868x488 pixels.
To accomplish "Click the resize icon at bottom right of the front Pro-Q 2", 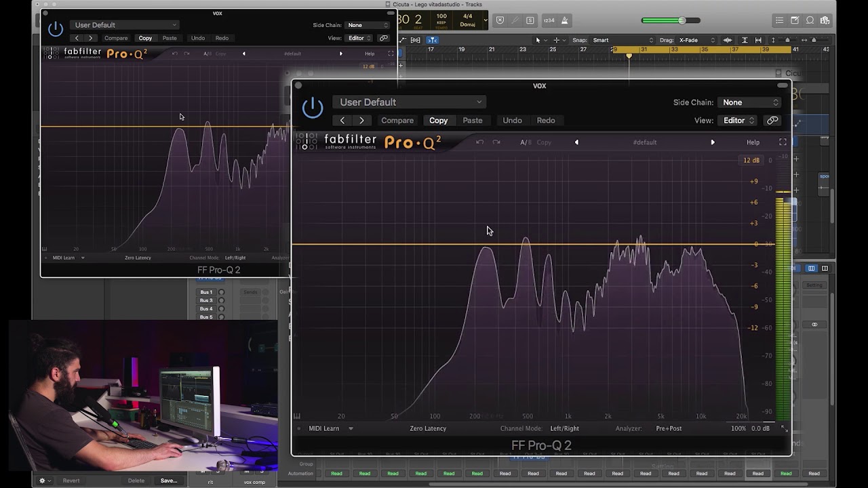I will click(x=785, y=428).
